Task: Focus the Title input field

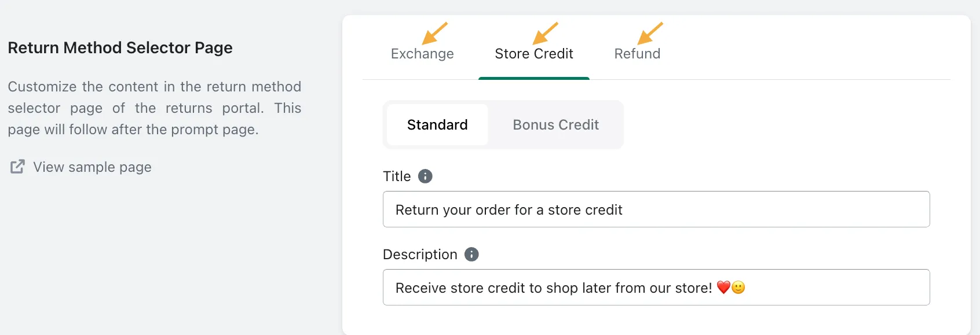Action: coord(656,209)
